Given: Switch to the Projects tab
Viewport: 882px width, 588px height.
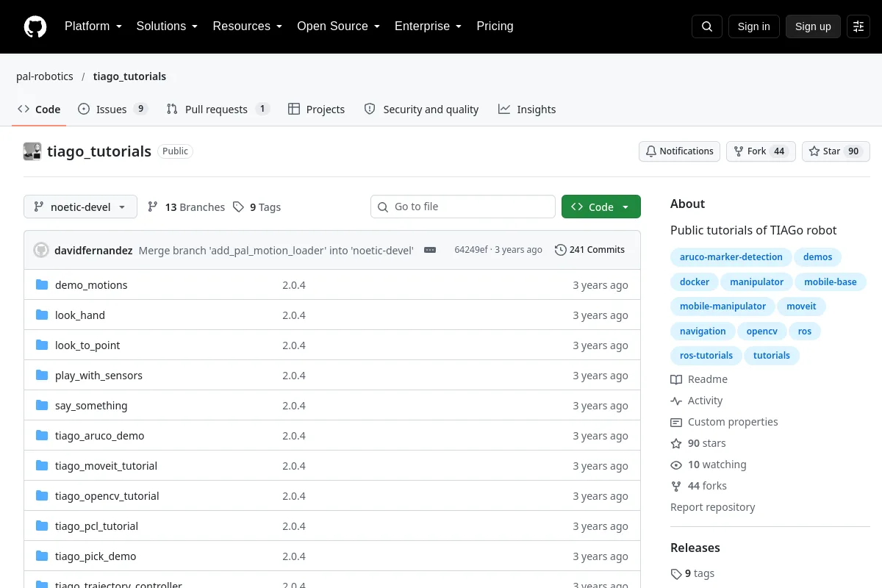Looking at the screenshot, I should click(316, 110).
